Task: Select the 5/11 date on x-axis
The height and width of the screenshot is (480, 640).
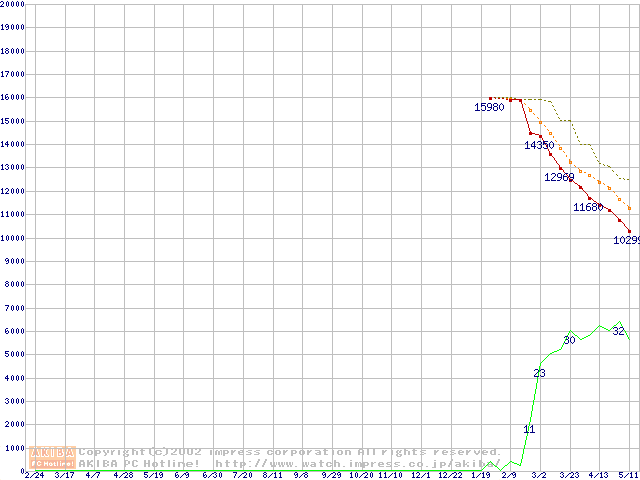Action: click(627, 475)
